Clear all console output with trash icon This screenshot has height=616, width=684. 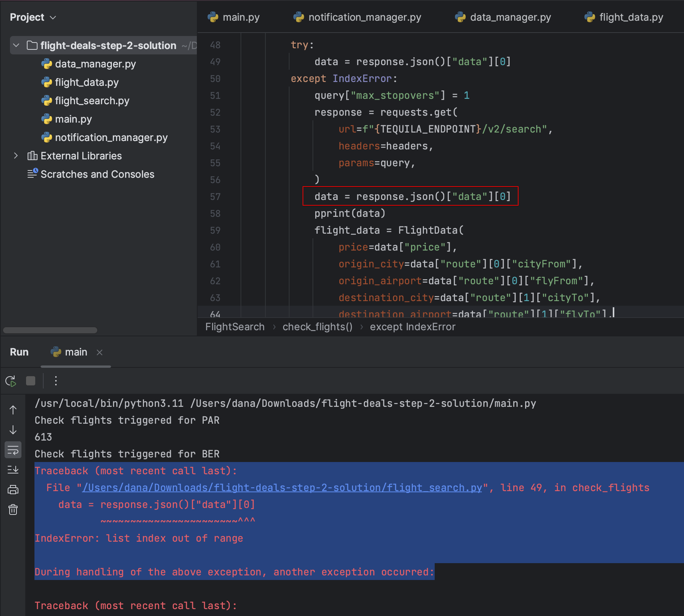click(13, 510)
